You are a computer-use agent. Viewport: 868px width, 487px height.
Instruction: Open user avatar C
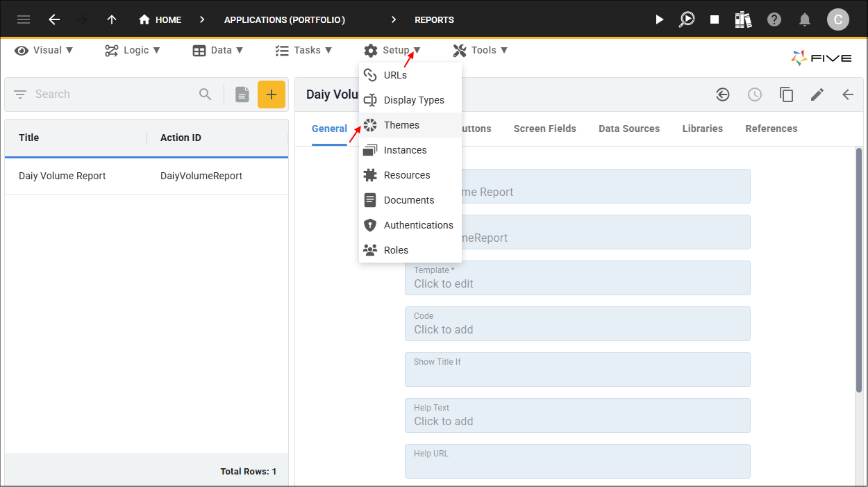[838, 19]
